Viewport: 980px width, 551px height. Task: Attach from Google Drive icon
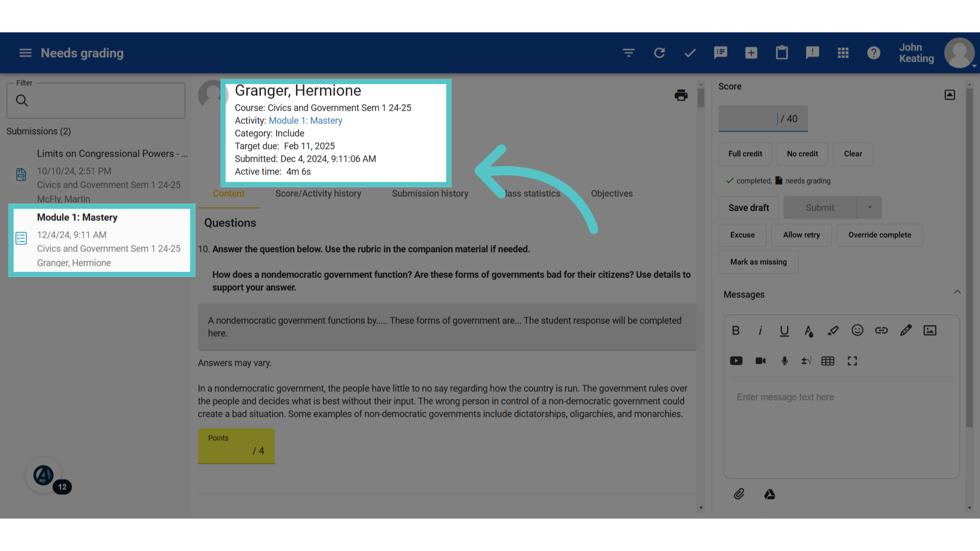coord(770,494)
